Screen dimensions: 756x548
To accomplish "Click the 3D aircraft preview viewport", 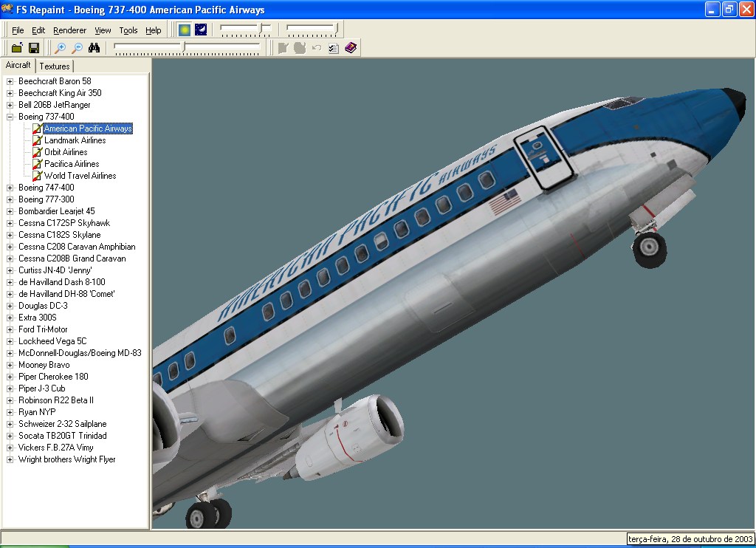I will click(453, 293).
